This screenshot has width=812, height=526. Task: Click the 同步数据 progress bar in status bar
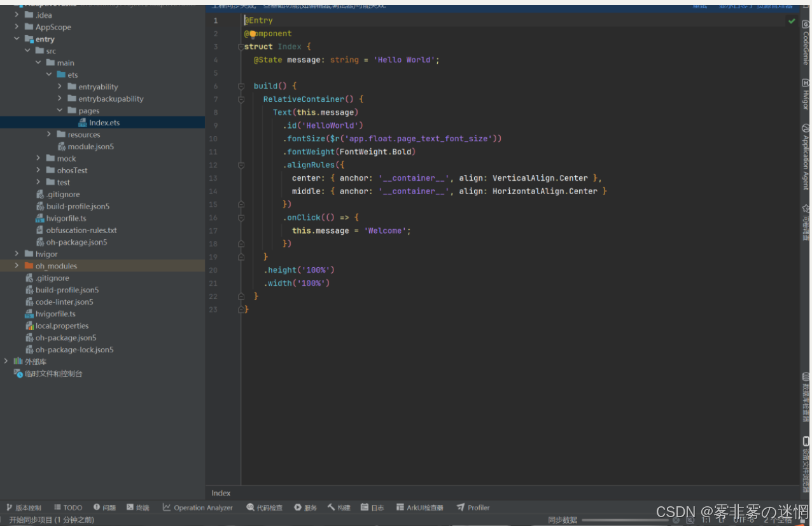click(625, 520)
